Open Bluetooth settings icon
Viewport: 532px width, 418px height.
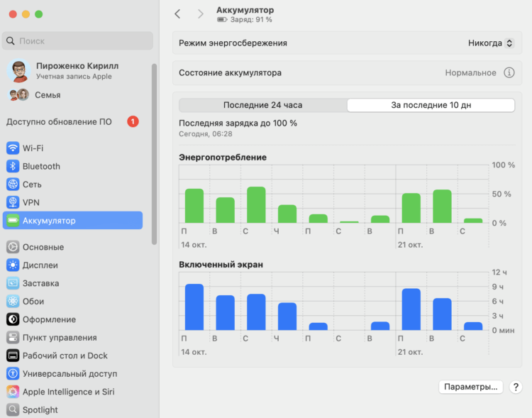13,166
